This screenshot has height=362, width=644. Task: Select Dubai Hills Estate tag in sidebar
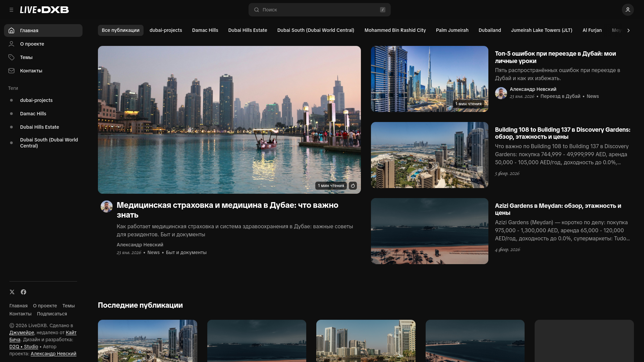tap(43, 127)
